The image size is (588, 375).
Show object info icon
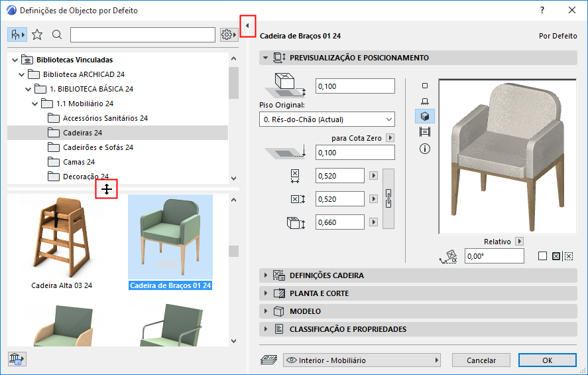click(x=425, y=149)
